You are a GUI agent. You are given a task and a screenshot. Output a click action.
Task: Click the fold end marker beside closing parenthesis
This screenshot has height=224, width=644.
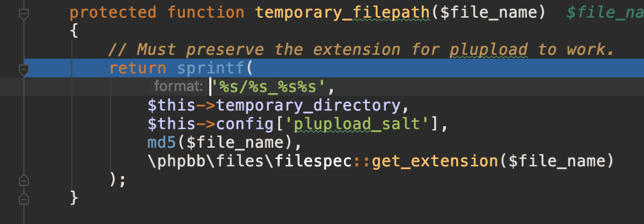point(23,178)
